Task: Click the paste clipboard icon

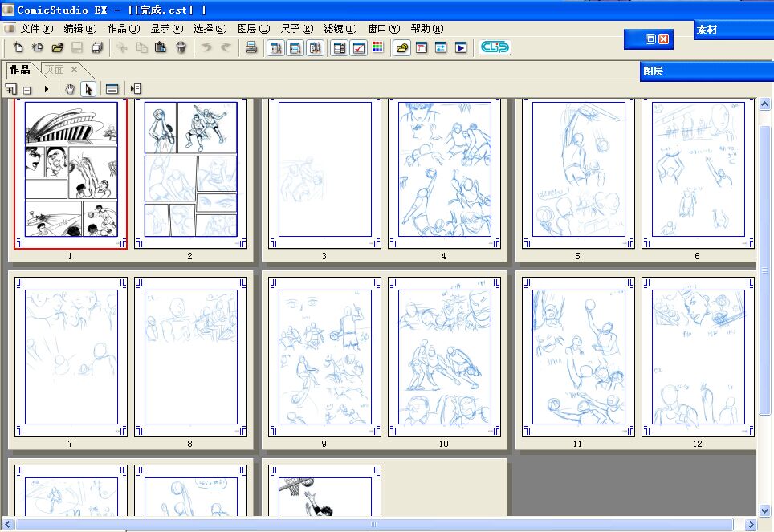Action: (x=161, y=47)
